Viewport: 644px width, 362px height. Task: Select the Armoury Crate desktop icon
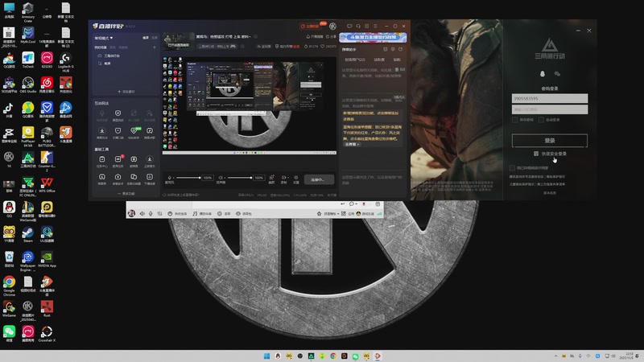pyautogui.click(x=28, y=12)
